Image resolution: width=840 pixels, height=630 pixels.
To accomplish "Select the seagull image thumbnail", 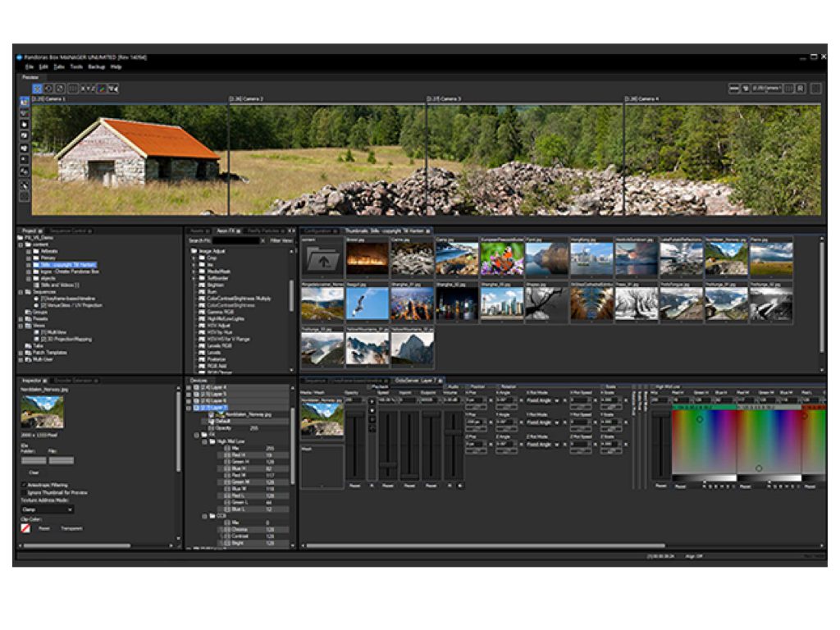I will click(x=367, y=304).
